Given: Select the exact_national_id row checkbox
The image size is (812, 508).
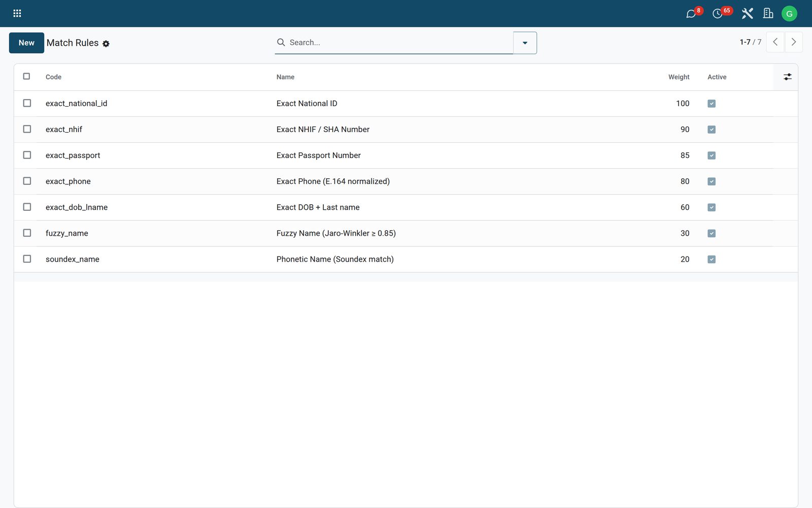Looking at the screenshot, I should (27, 103).
